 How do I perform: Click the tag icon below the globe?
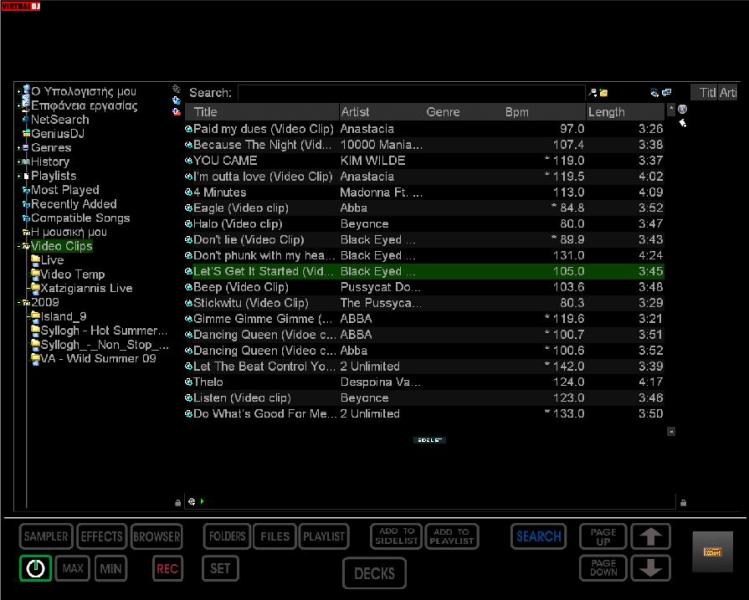coord(683,123)
